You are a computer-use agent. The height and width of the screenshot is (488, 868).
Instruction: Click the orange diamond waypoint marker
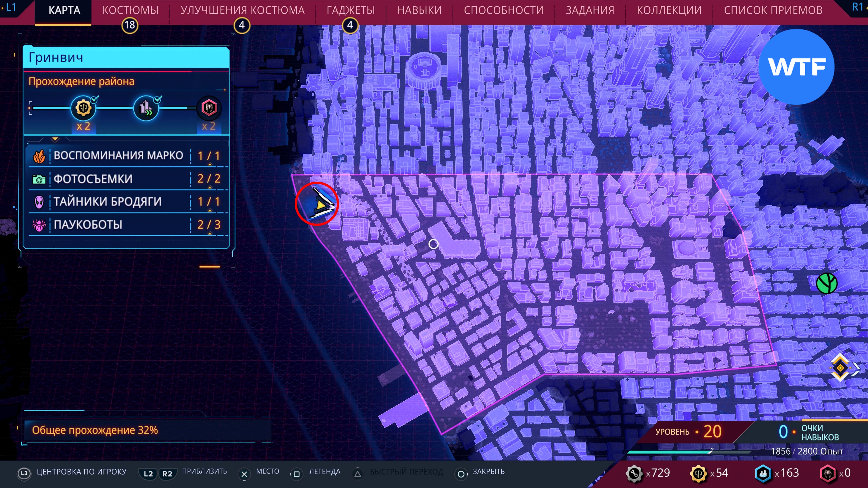pos(840,367)
